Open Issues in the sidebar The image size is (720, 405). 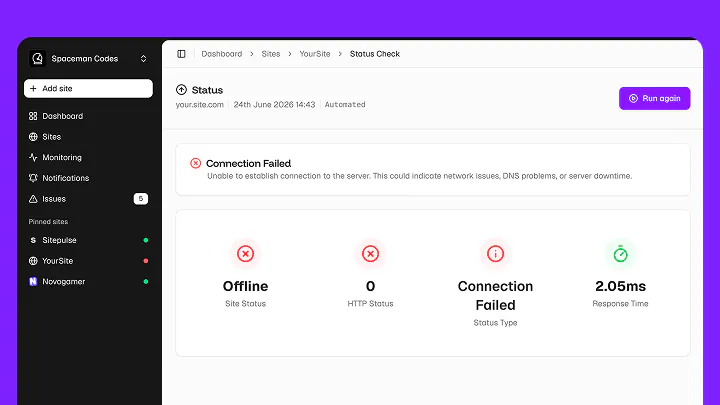point(88,199)
